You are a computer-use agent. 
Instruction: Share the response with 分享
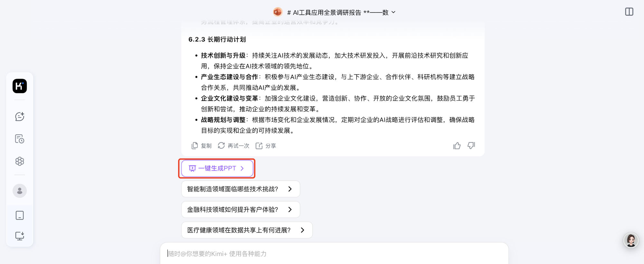click(x=266, y=146)
